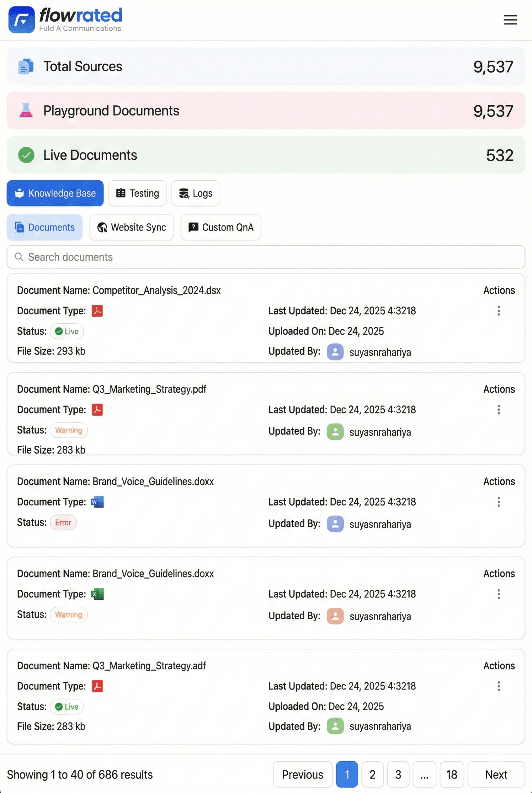Open actions menu for Q3_Marketing_Strategy.pdf
The width and height of the screenshot is (532, 793).
[498, 410]
